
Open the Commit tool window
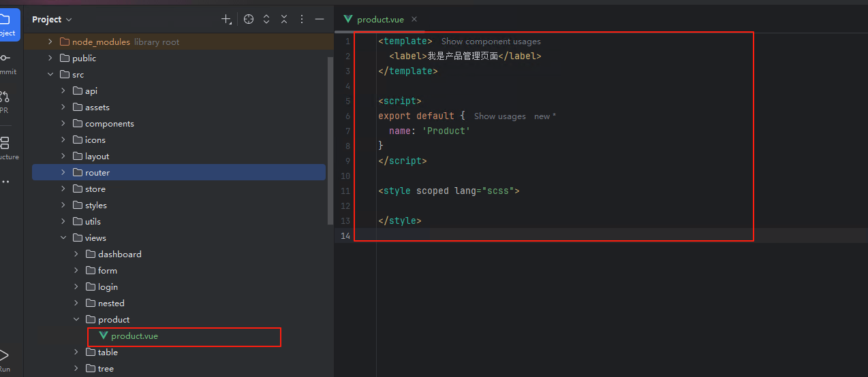click(x=5, y=63)
